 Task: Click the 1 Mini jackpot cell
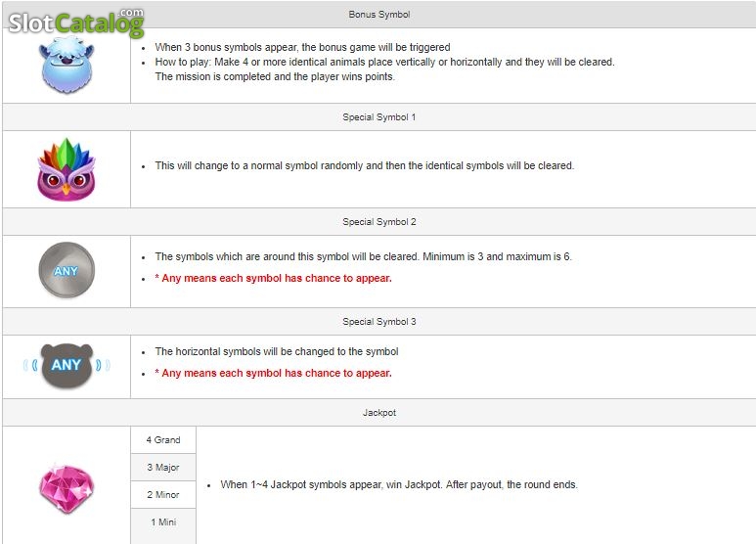(x=163, y=522)
